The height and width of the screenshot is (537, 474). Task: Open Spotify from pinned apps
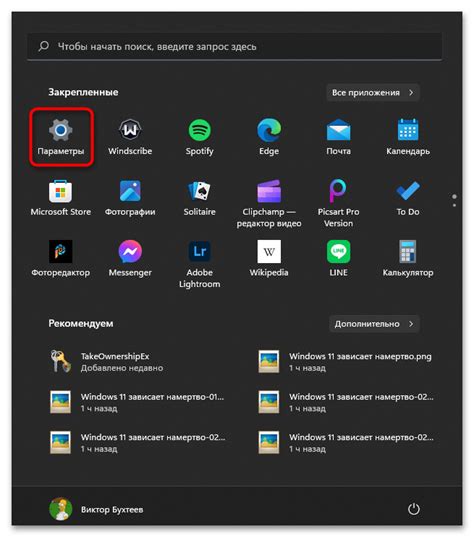click(200, 137)
